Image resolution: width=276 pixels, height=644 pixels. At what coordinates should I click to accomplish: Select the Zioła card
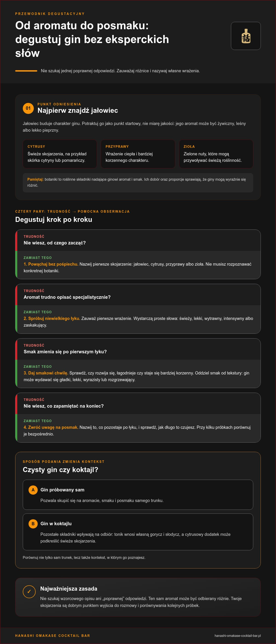216,154
